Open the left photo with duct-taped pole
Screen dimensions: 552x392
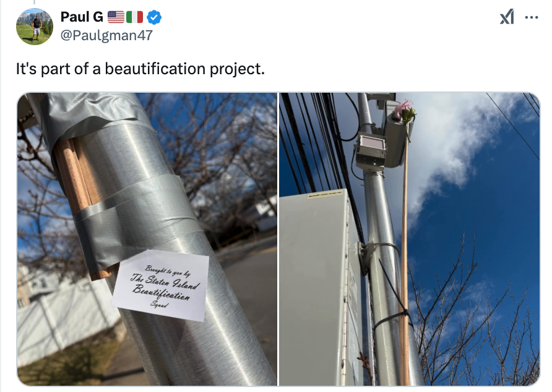[x=147, y=239]
